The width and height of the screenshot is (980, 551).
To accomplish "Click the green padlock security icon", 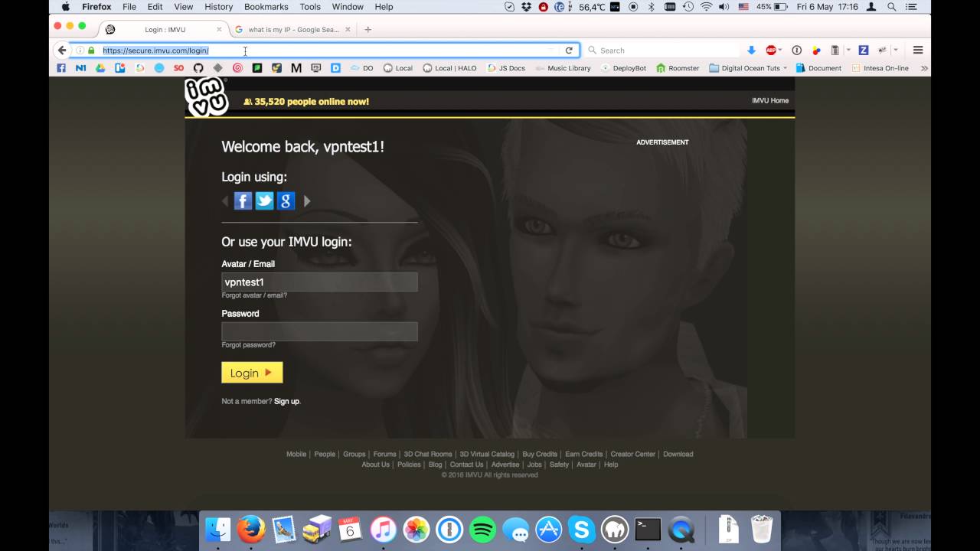I will [91, 51].
